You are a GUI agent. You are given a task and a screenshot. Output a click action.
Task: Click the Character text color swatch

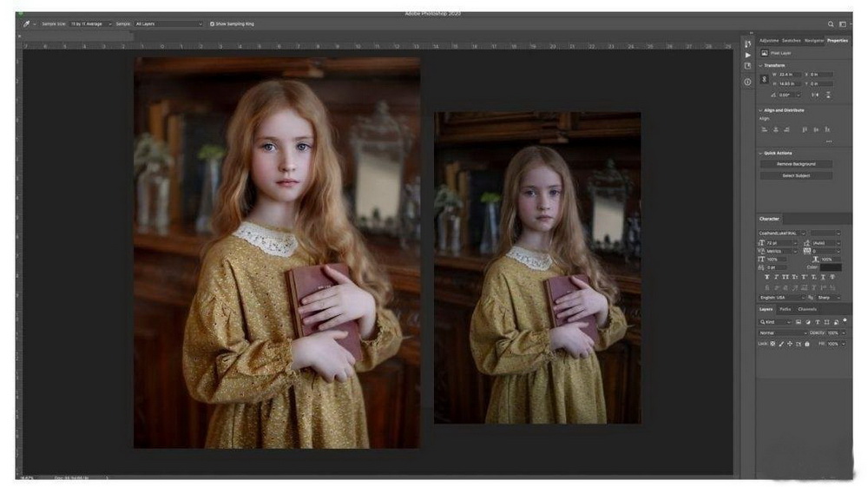pos(831,267)
